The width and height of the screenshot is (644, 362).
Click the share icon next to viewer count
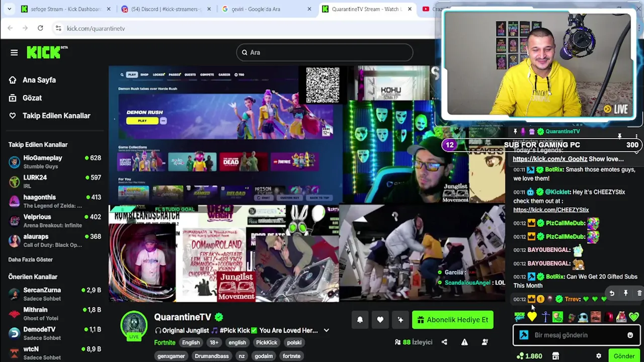444,342
